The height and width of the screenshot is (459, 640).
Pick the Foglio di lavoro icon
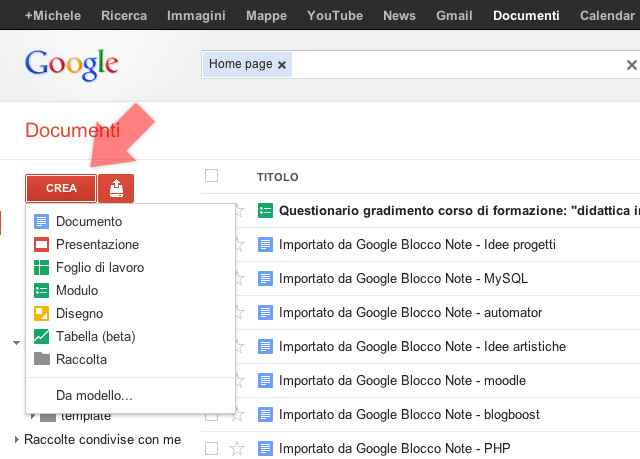pos(42,267)
